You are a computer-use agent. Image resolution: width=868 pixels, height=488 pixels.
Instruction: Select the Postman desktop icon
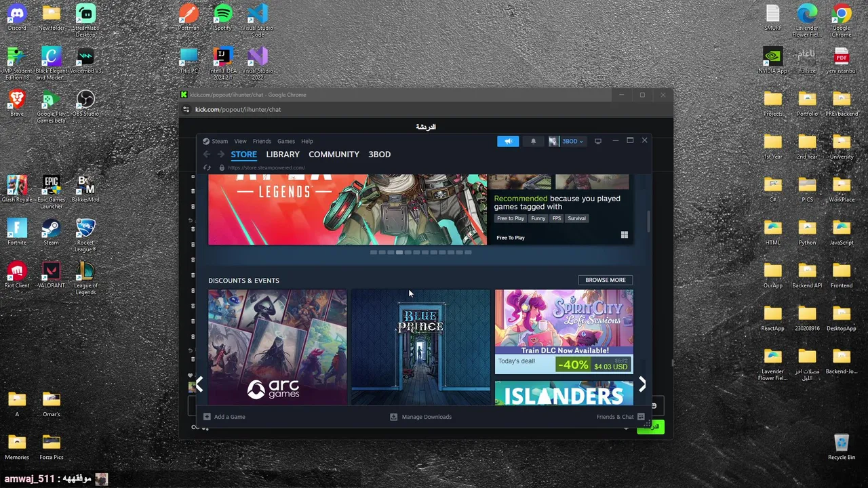pos(189,18)
